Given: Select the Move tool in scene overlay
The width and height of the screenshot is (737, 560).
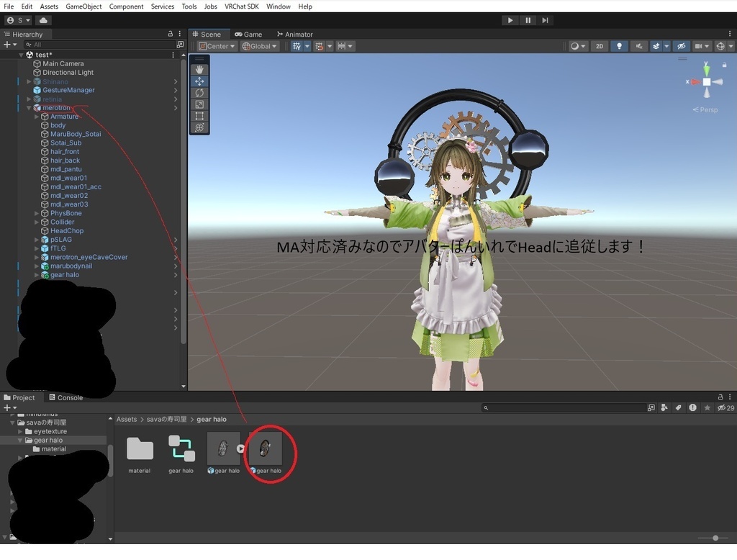Looking at the screenshot, I should point(199,81).
